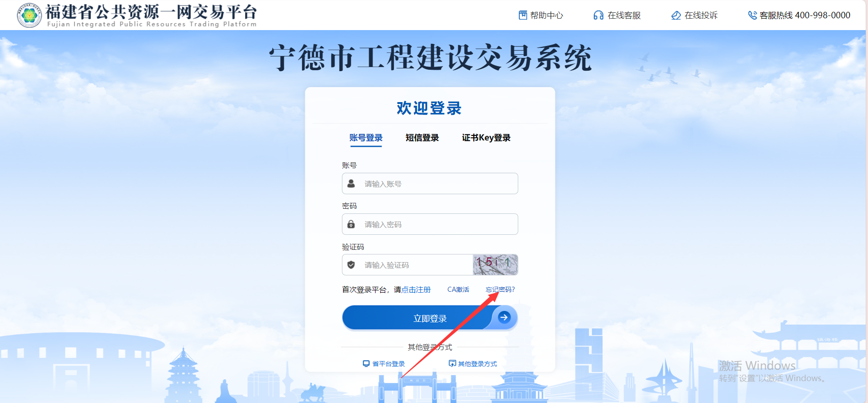Click the user icon in account field
This screenshot has height=403, width=868.
[351, 183]
